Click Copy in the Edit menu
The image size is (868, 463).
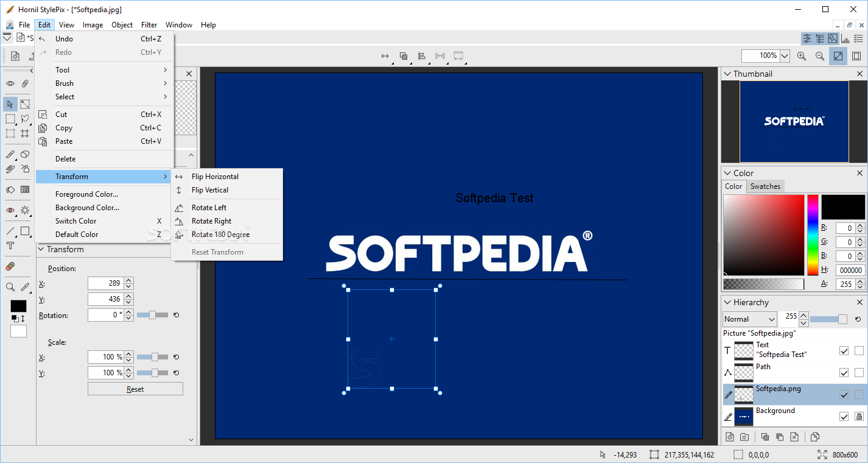(105, 128)
